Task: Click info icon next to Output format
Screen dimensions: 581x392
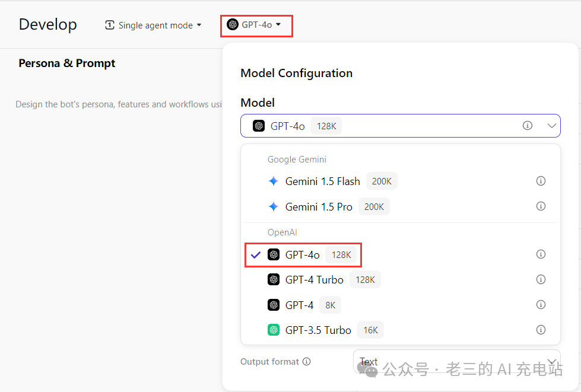Action: tap(307, 362)
